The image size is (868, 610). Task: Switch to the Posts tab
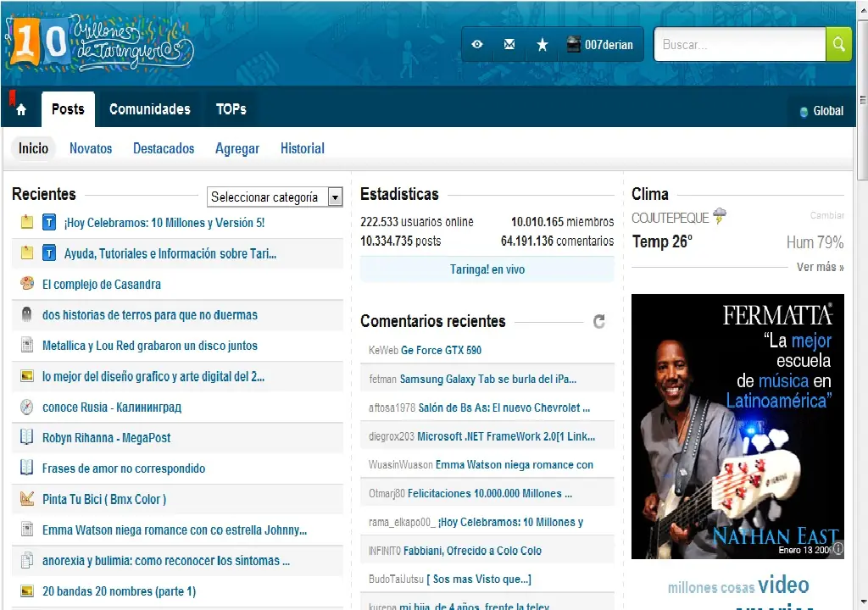pyautogui.click(x=68, y=109)
